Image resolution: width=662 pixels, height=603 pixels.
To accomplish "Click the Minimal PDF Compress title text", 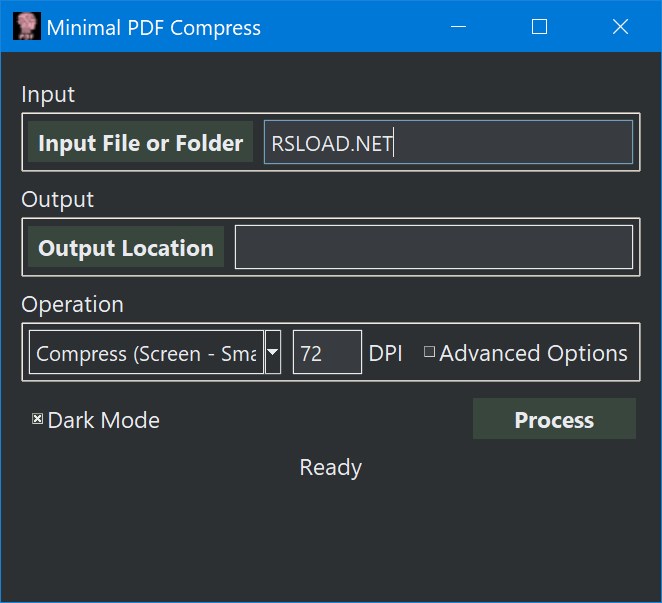I will click(x=154, y=28).
